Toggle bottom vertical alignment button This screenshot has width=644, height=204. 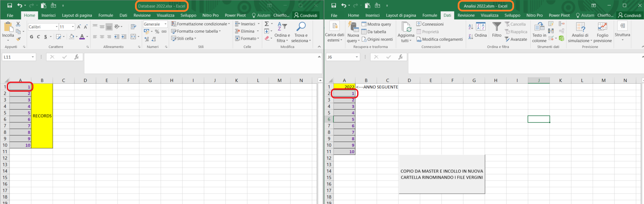click(x=109, y=27)
